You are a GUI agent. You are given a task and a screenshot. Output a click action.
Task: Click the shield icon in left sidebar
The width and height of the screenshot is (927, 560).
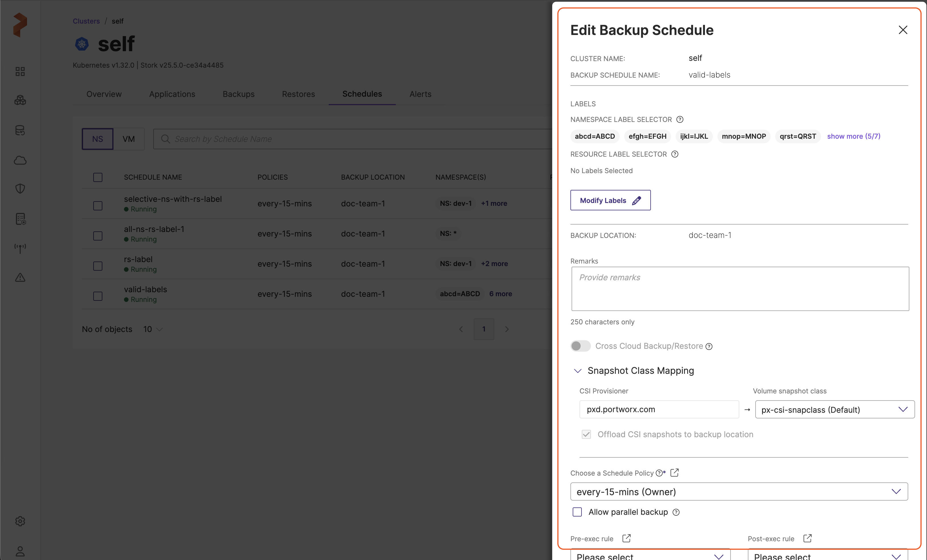point(20,189)
